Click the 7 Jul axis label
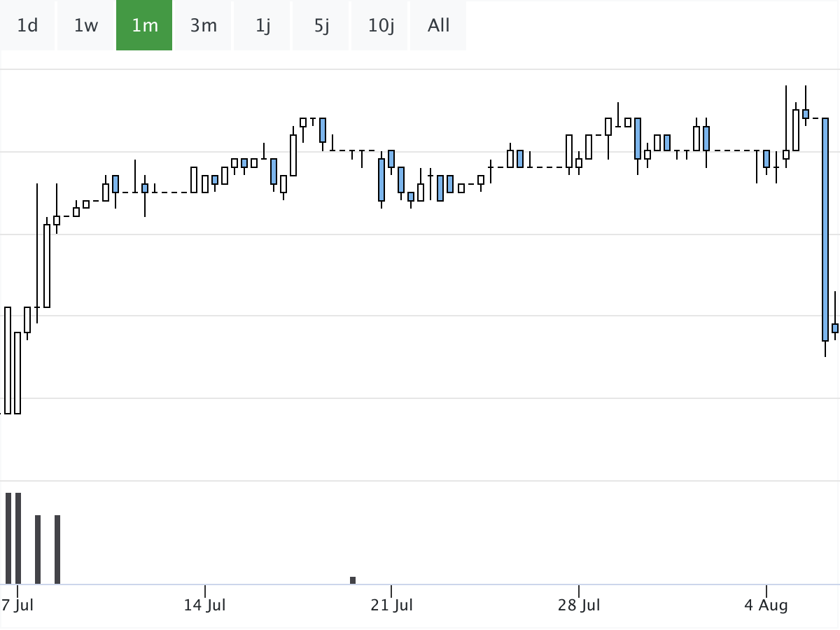Screen dimensions: 840x630 [x=17, y=605]
